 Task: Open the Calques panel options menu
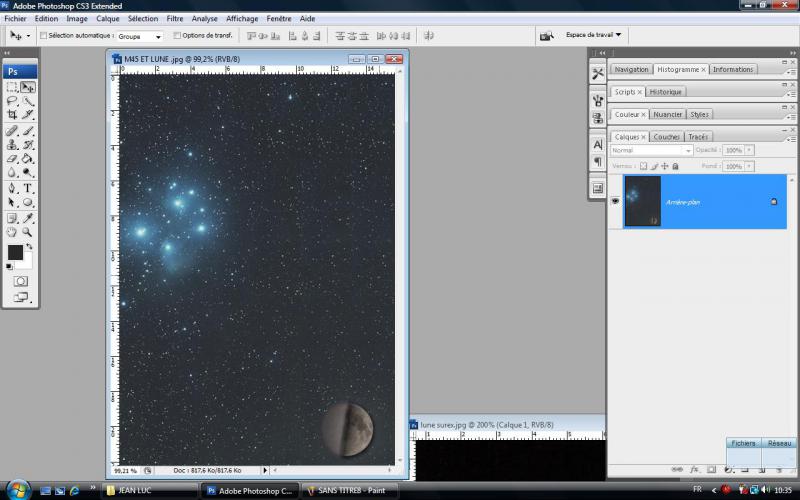point(791,139)
